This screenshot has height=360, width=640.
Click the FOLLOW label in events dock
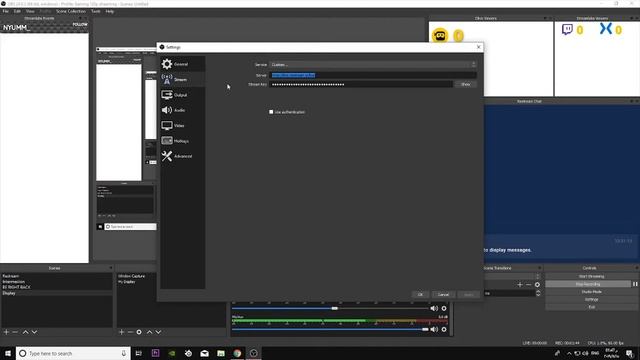[x=80, y=24]
